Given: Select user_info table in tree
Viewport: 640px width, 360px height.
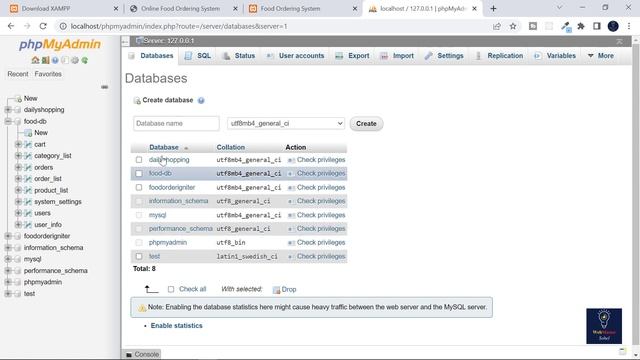Looking at the screenshot, I should pos(48,225).
